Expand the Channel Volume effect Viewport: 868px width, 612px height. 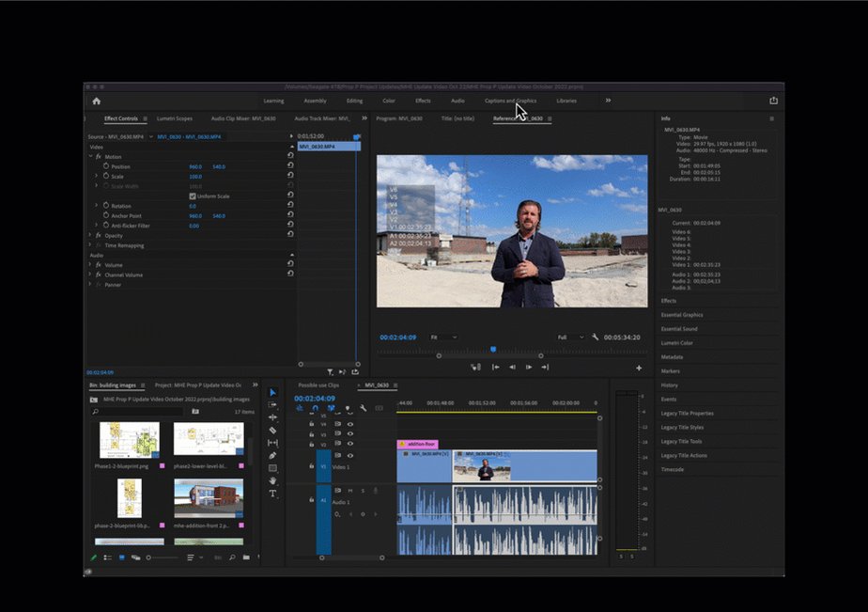(x=90, y=275)
